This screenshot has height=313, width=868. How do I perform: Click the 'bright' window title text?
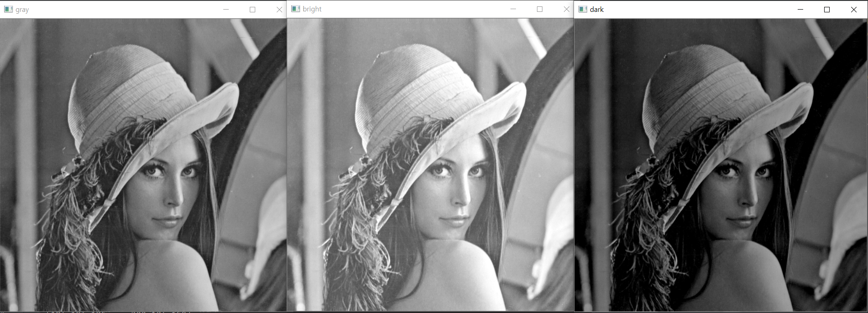pyautogui.click(x=312, y=9)
